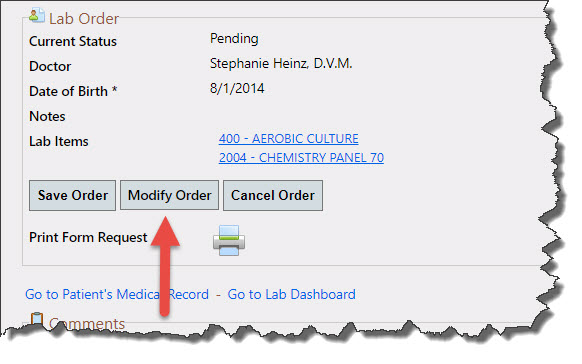Click the Date of Birth label
The width and height of the screenshot is (582, 364).
coord(73,91)
